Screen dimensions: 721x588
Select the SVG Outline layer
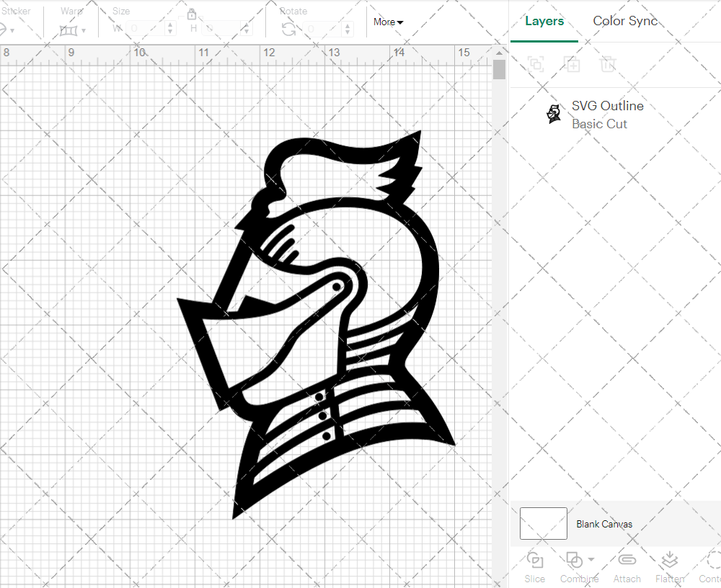pyautogui.click(x=607, y=106)
